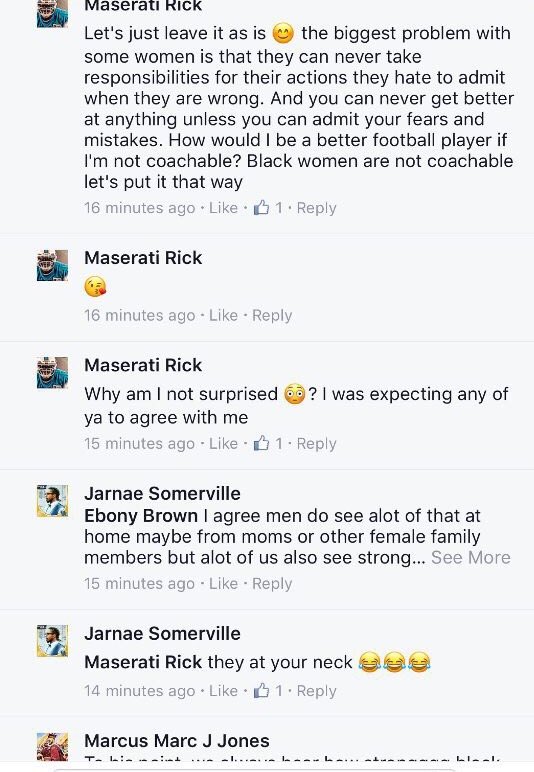The height and width of the screenshot is (772, 534).
Task: Click thumbs-up icon on 'not coachable' comment
Action: pos(261,208)
